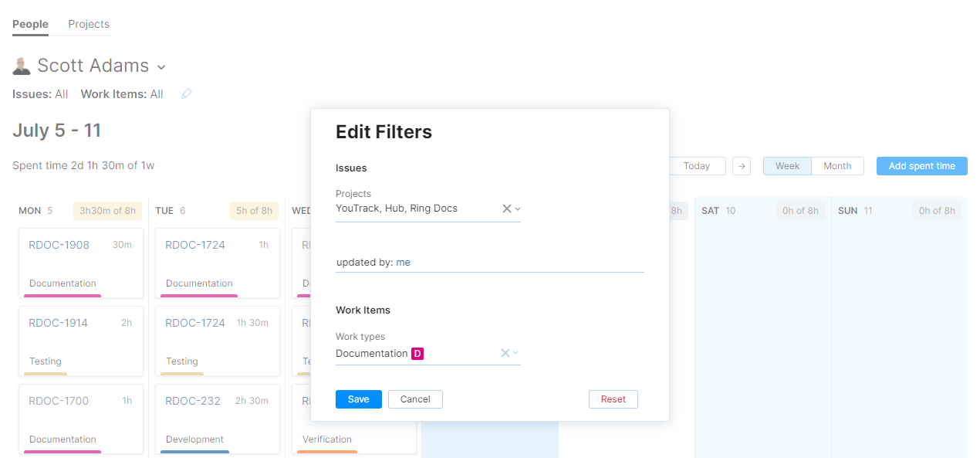Click the Documentation D badge
Image resolution: width=980 pixels, height=458 pixels.
(417, 354)
